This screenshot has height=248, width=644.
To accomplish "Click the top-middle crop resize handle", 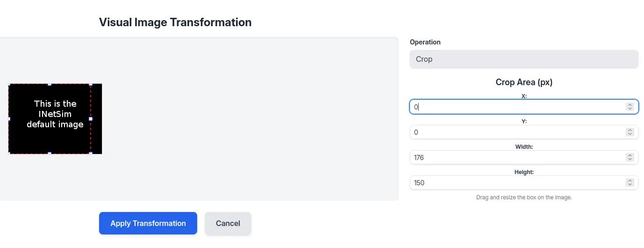I will coord(50,84).
